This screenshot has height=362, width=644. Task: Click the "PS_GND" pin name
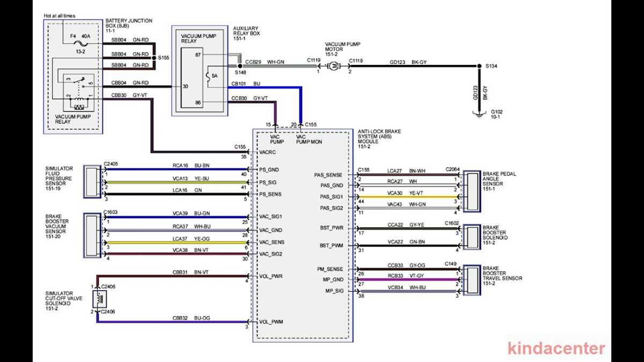(269, 169)
